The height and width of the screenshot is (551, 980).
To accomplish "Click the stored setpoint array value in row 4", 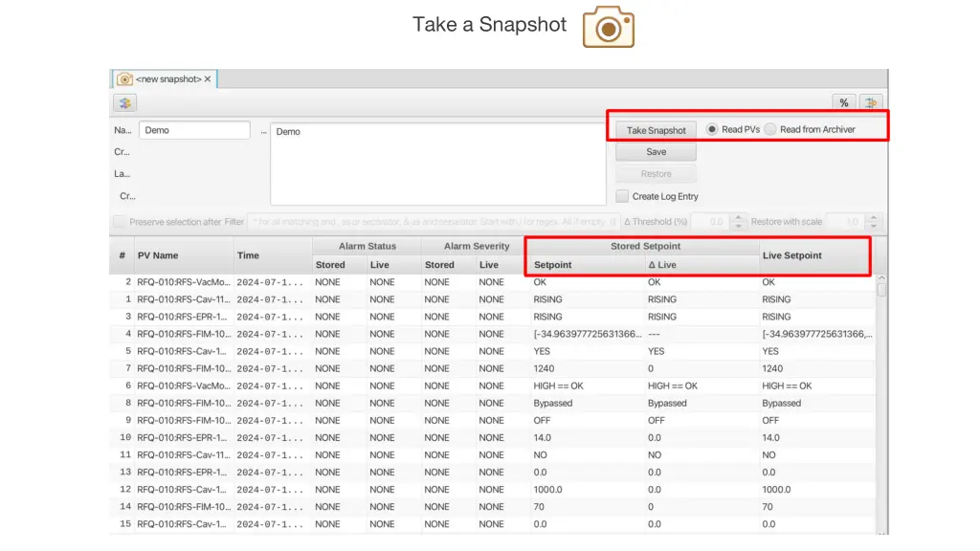I will (x=588, y=334).
